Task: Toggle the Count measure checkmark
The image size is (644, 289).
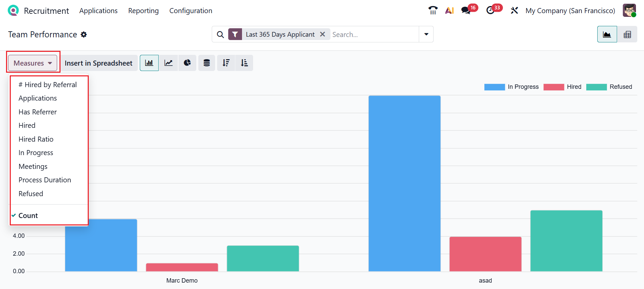Action: pyautogui.click(x=28, y=216)
